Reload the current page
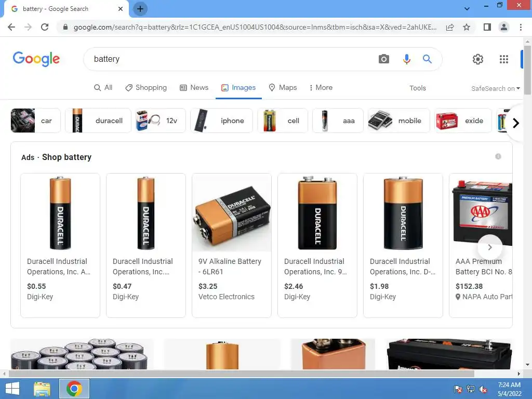Viewport: 532px width, 399px height. pos(45,27)
